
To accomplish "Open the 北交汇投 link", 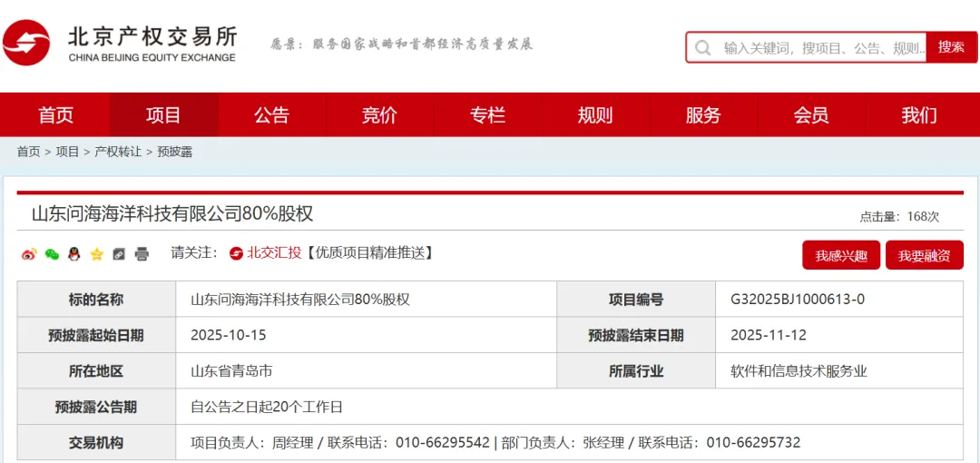I will click(x=273, y=252).
